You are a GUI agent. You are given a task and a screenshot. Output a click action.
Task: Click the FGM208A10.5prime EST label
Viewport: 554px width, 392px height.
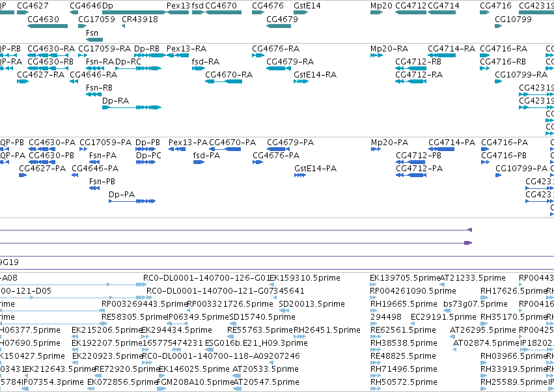(x=195, y=382)
